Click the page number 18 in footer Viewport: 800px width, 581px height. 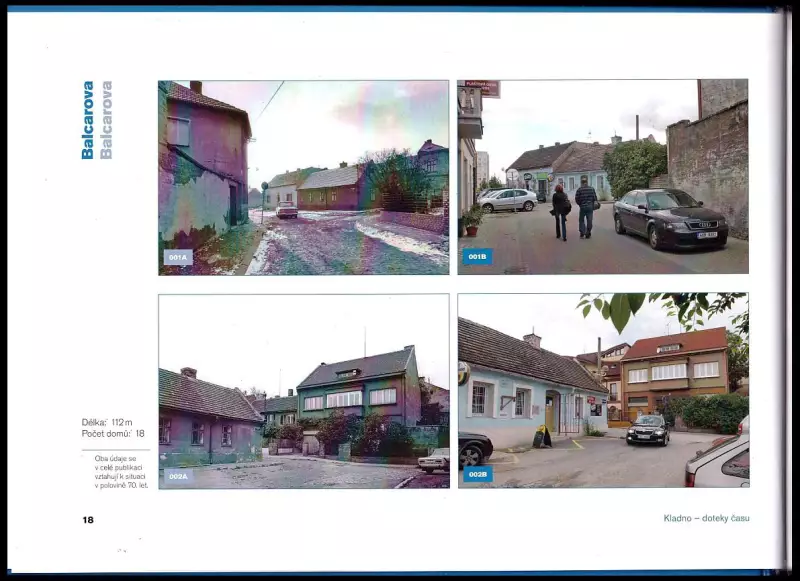(x=88, y=520)
